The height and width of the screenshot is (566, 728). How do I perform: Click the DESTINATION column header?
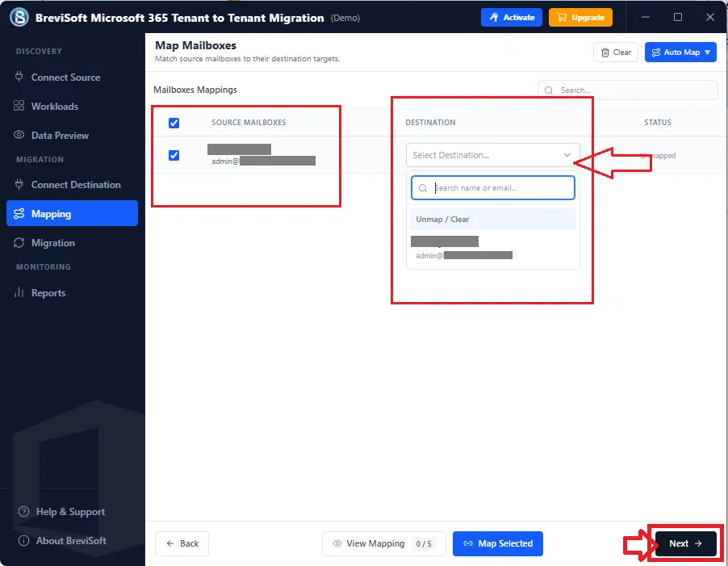click(430, 123)
